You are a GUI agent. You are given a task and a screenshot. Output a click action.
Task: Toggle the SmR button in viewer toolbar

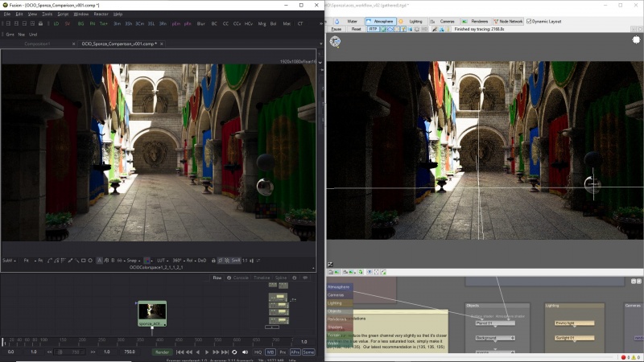pyautogui.click(x=236, y=261)
